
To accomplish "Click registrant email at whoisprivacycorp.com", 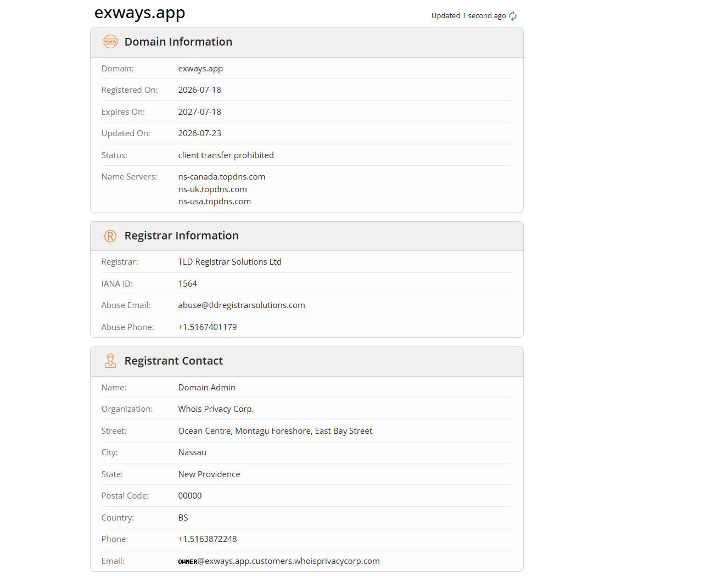I will 279,561.
